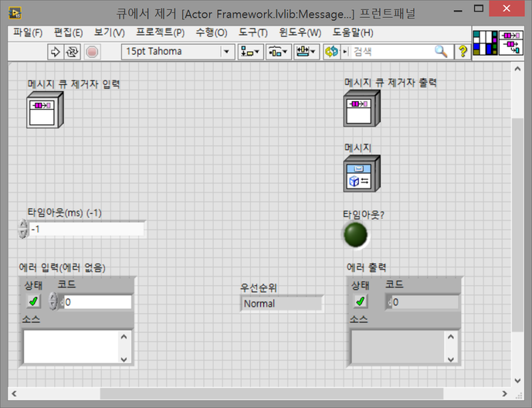The image size is (532, 408).
Task: Select the 메시지 object indicator
Action: (361, 173)
